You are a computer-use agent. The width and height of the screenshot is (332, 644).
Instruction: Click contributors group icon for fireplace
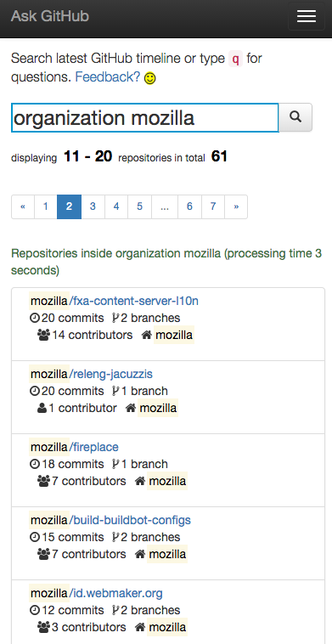(43, 481)
